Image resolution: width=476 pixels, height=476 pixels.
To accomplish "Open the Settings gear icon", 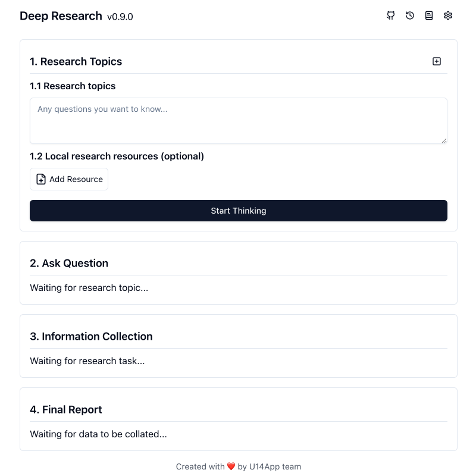I will [x=448, y=16].
